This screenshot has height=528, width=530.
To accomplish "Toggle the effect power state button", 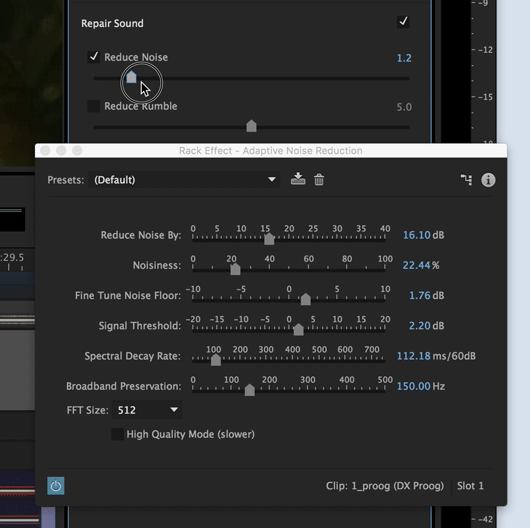I will (56, 486).
